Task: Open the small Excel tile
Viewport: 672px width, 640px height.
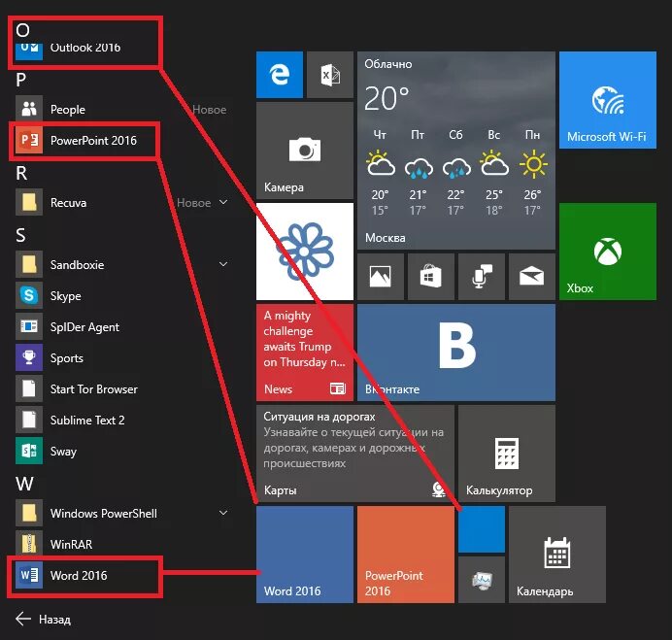Action: 330,75
